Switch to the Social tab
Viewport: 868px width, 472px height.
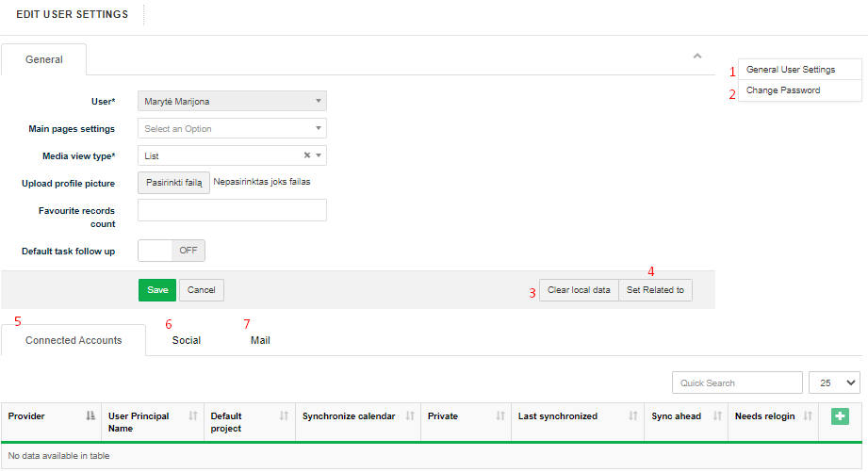point(187,340)
